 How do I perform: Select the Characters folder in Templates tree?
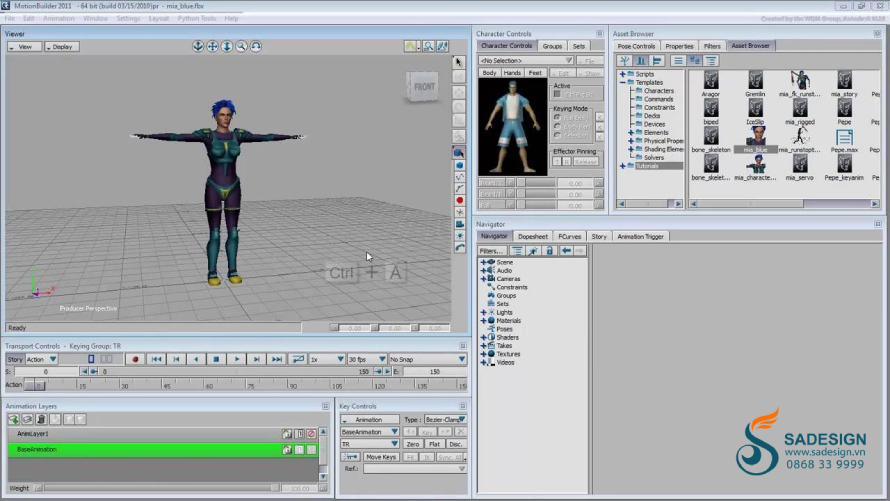pos(658,91)
